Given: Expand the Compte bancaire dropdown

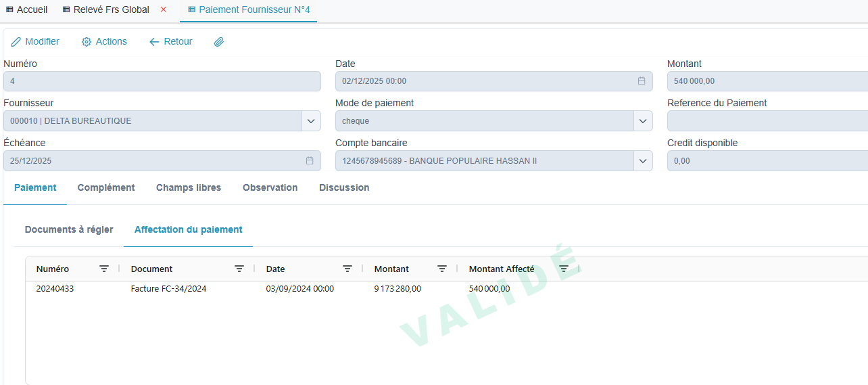Looking at the screenshot, I should coord(643,161).
